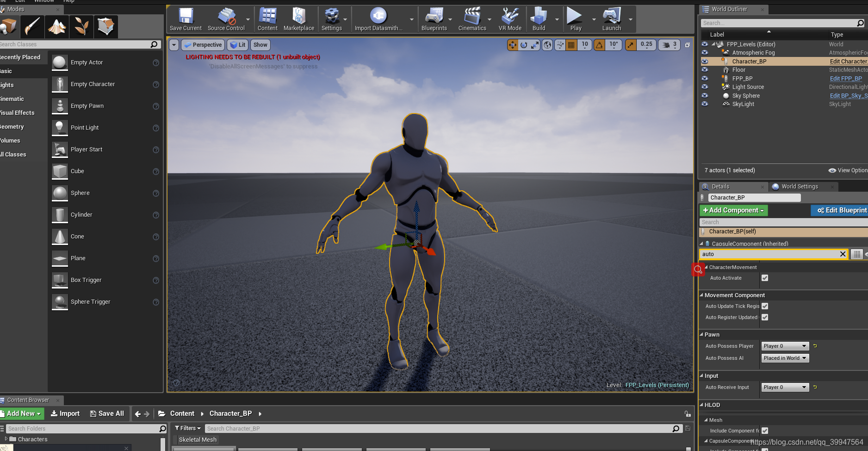The width and height of the screenshot is (868, 451).
Task: Click Add New button in Content Browser
Action: [22, 413]
